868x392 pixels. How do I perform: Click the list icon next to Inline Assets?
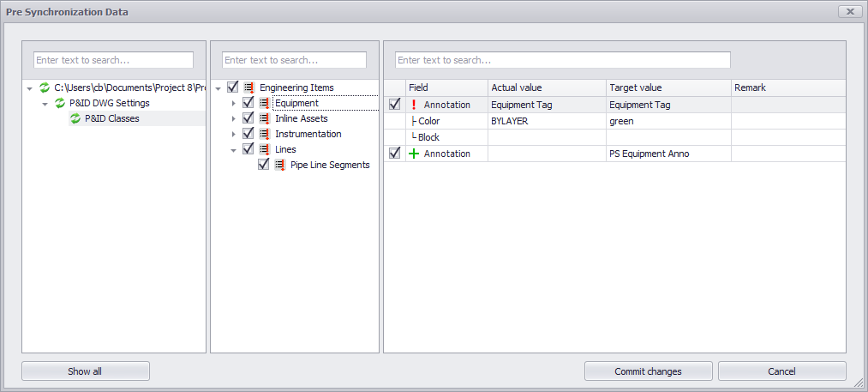pyautogui.click(x=265, y=118)
